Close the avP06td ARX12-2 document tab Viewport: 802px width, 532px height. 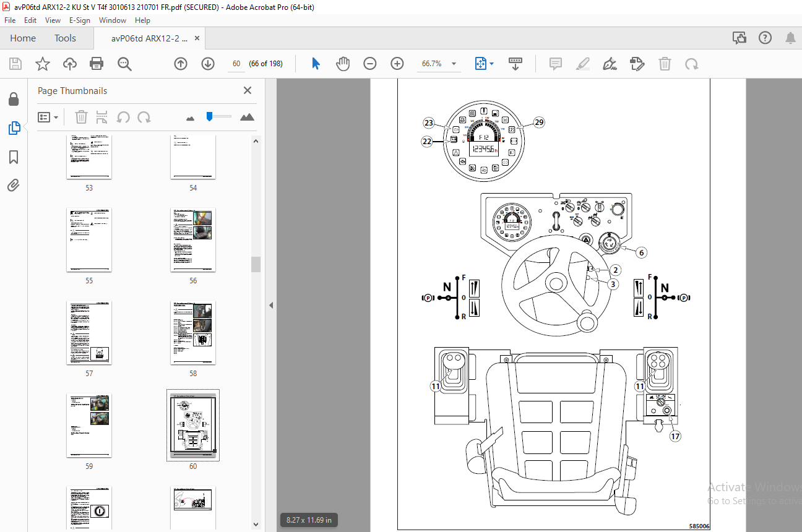pos(197,38)
